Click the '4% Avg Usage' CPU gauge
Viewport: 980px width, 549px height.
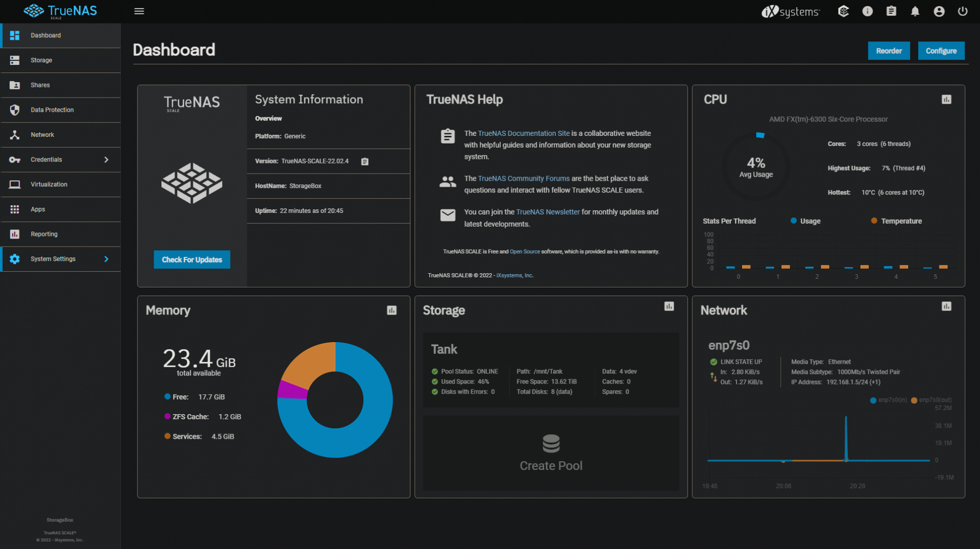click(756, 167)
